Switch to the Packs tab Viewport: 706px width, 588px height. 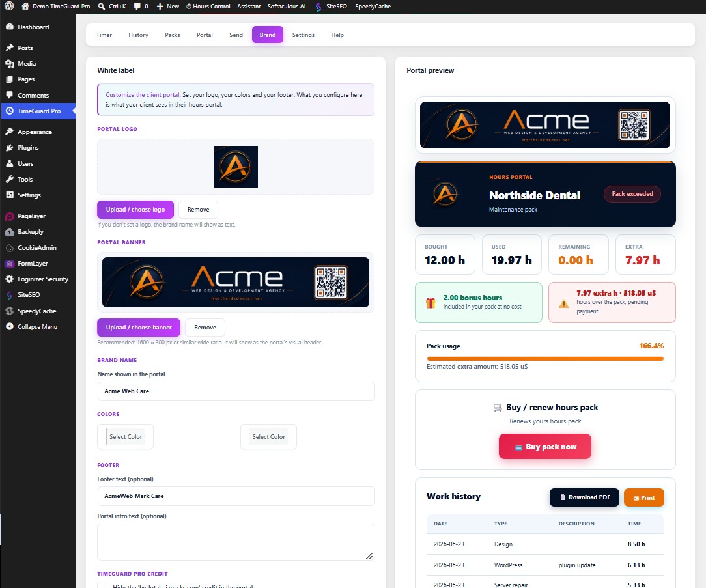173,35
